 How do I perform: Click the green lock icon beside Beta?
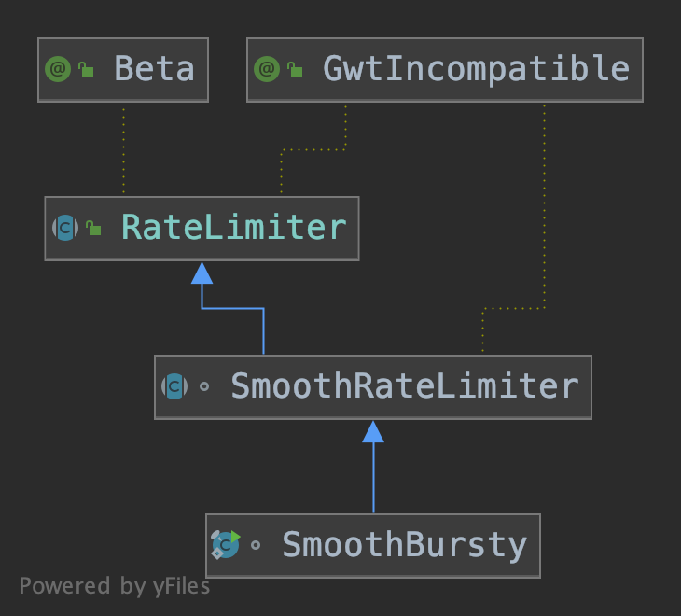(x=85, y=69)
